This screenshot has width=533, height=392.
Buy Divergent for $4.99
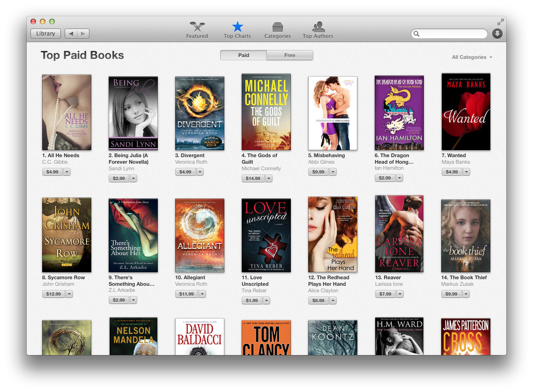[x=185, y=172]
